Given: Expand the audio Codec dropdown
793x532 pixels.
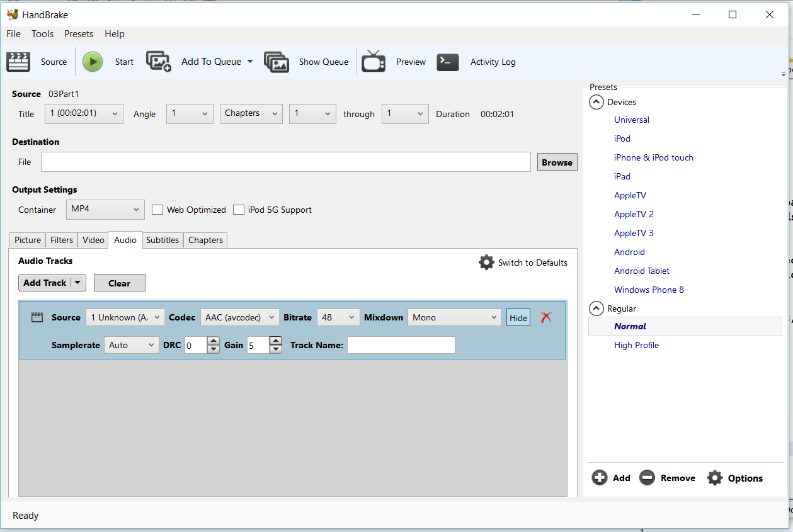Looking at the screenshot, I should (x=240, y=317).
